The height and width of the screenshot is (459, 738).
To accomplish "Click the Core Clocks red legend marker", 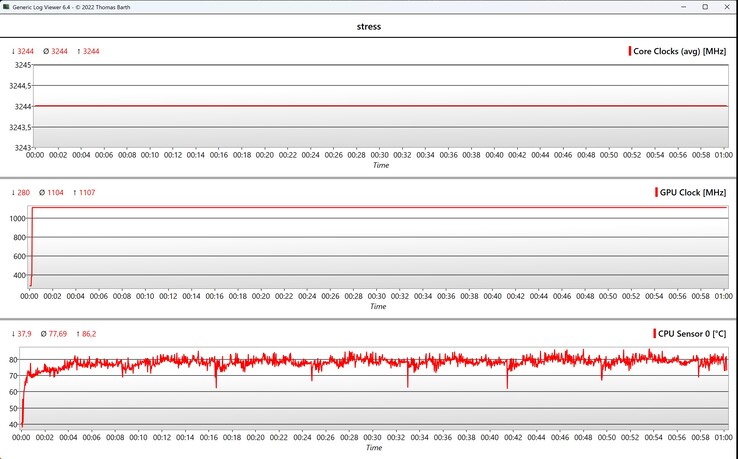I will pyautogui.click(x=630, y=51).
